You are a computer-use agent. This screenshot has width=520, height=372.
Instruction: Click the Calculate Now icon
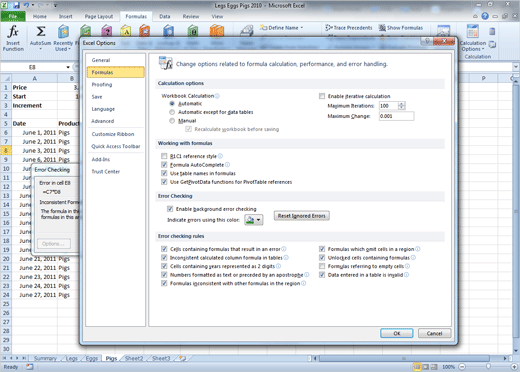pos(492,32)
